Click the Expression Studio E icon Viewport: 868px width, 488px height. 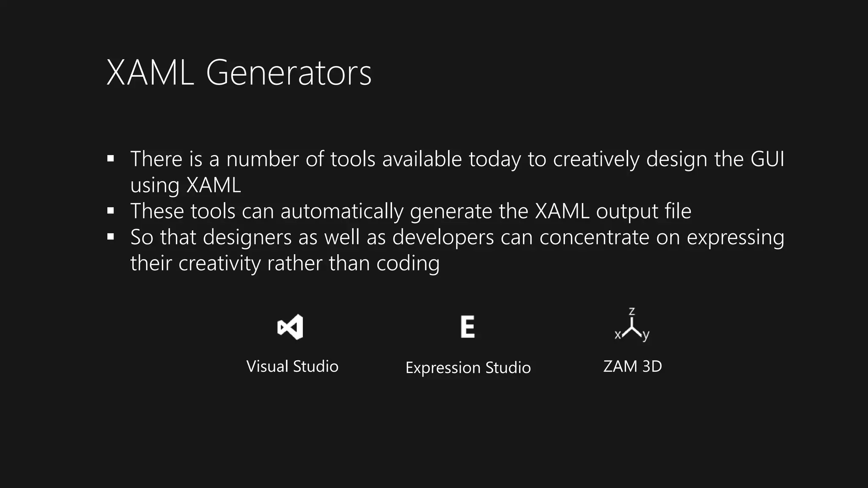pos(467,327)
